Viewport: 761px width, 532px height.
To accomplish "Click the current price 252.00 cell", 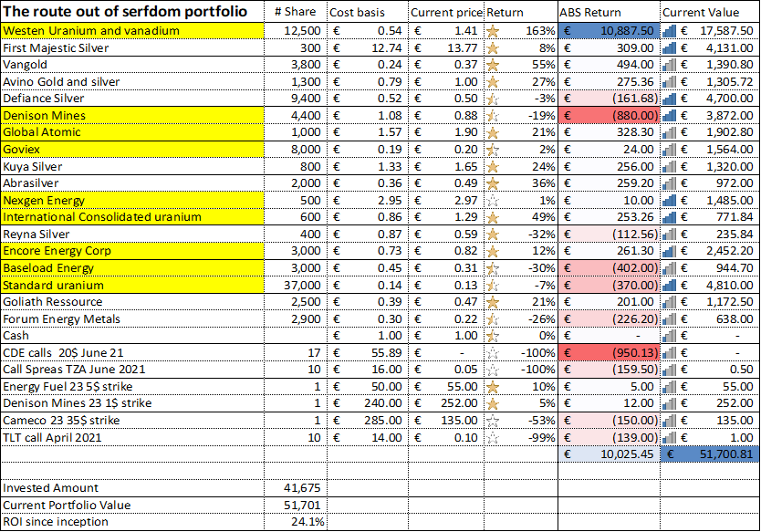I will coord(445,403).
